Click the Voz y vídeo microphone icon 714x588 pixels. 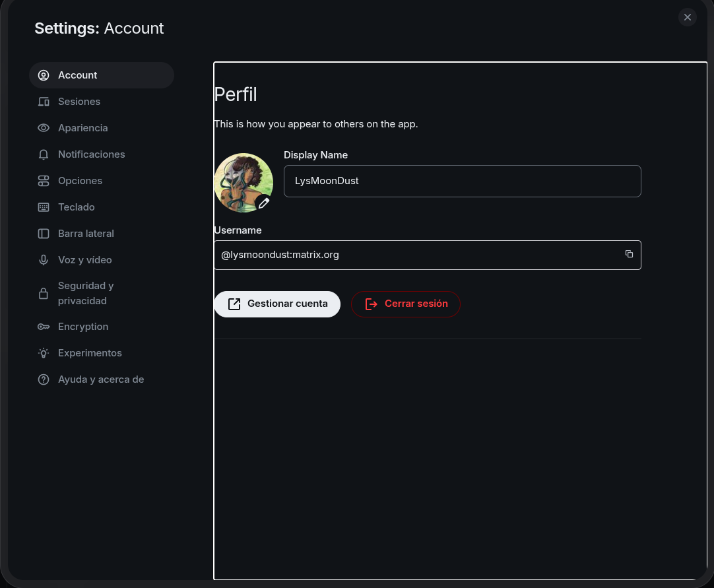coord(44,260)
